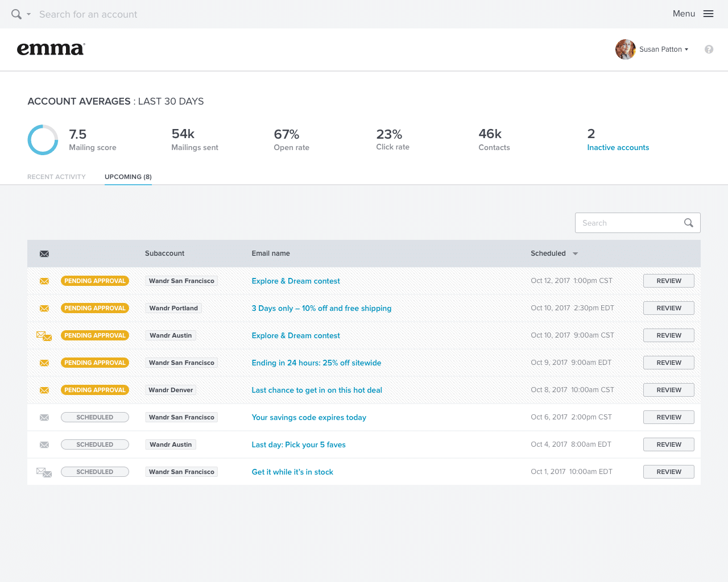The width and height of the screenshot is (728, 582).
Task: Click the multi-envelope icon on Get it while row
Action: point(44,472)
